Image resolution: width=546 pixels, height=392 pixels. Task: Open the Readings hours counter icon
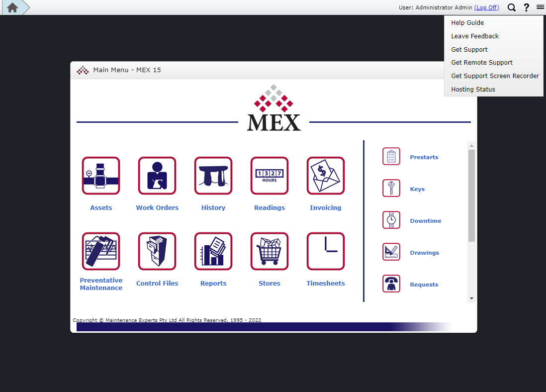pyautogui.click(x=270, y=176)
